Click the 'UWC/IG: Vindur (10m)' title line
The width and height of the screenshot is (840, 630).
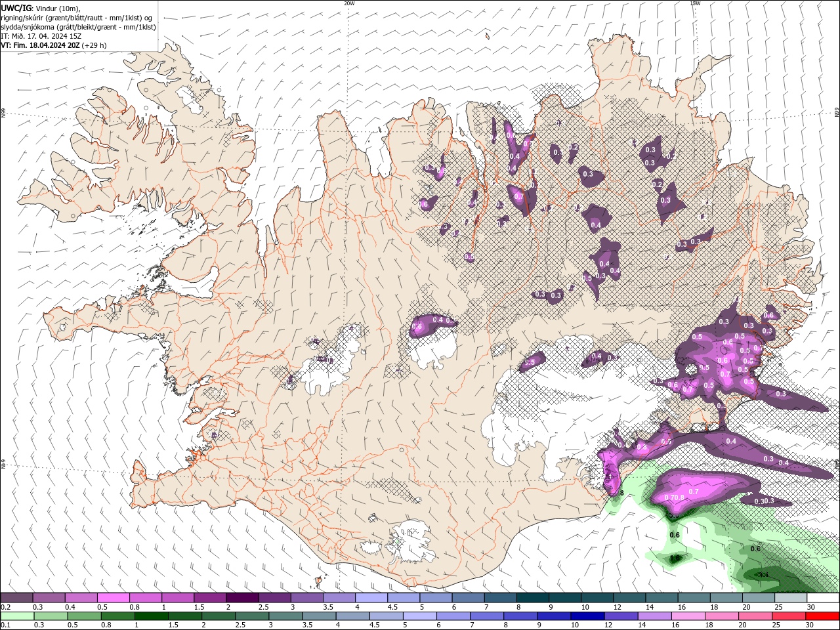click(41, 8)
